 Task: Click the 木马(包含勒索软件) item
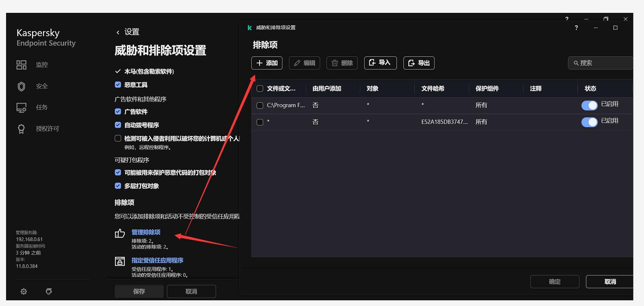point(149,71)
